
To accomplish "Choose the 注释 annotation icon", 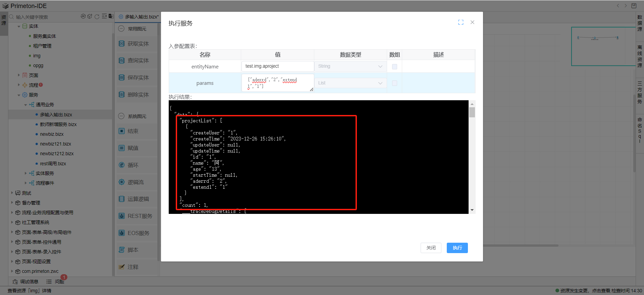I will 122,267.
